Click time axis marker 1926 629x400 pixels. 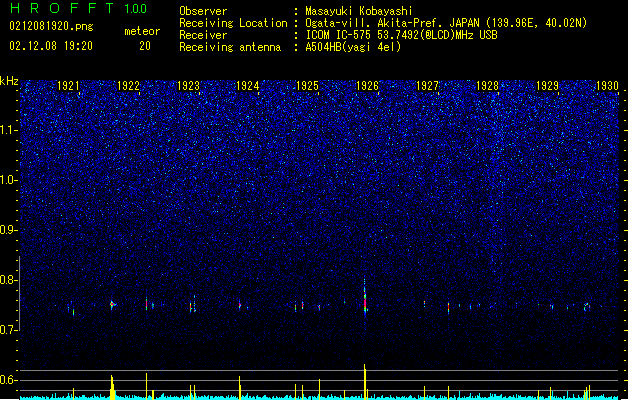(367, 86)
